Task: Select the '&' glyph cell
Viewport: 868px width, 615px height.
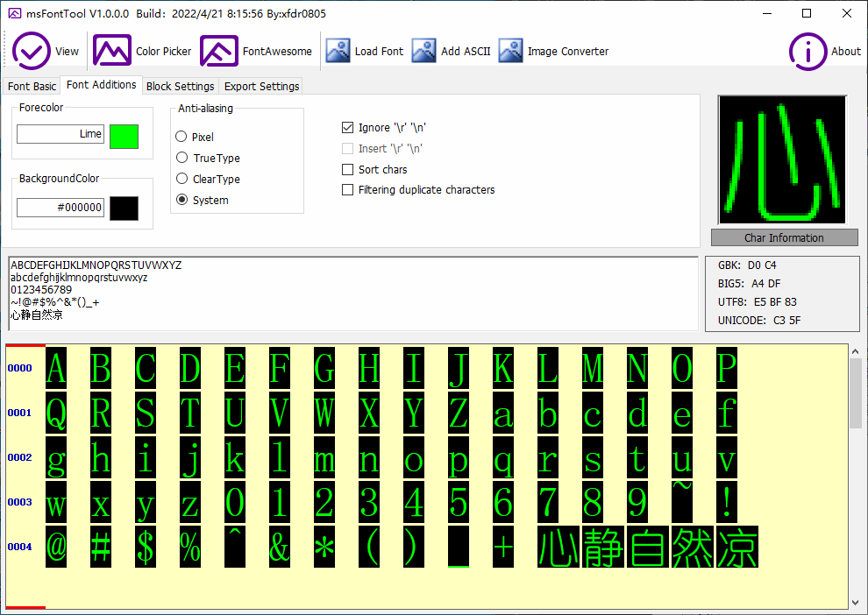Action: coord(280,547)
